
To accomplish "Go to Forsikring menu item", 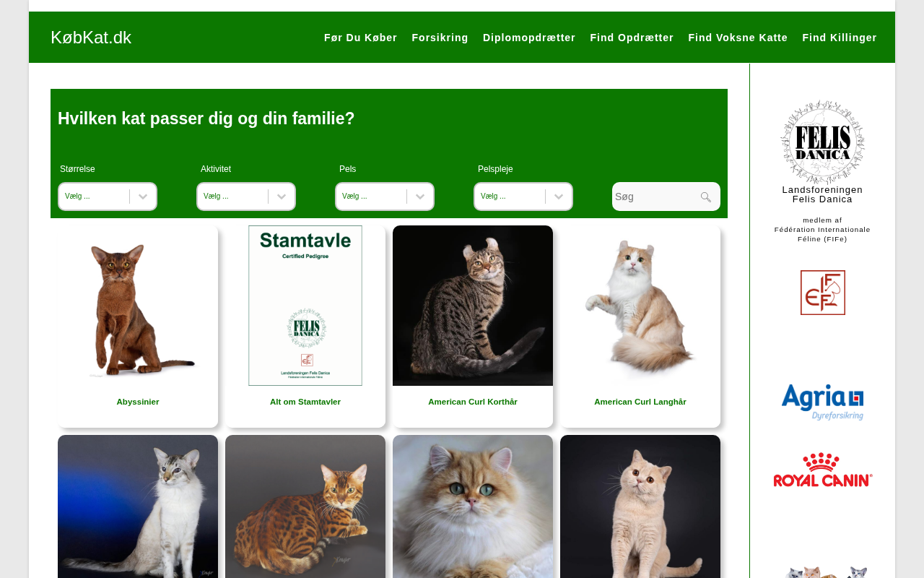I will [440, 38].
